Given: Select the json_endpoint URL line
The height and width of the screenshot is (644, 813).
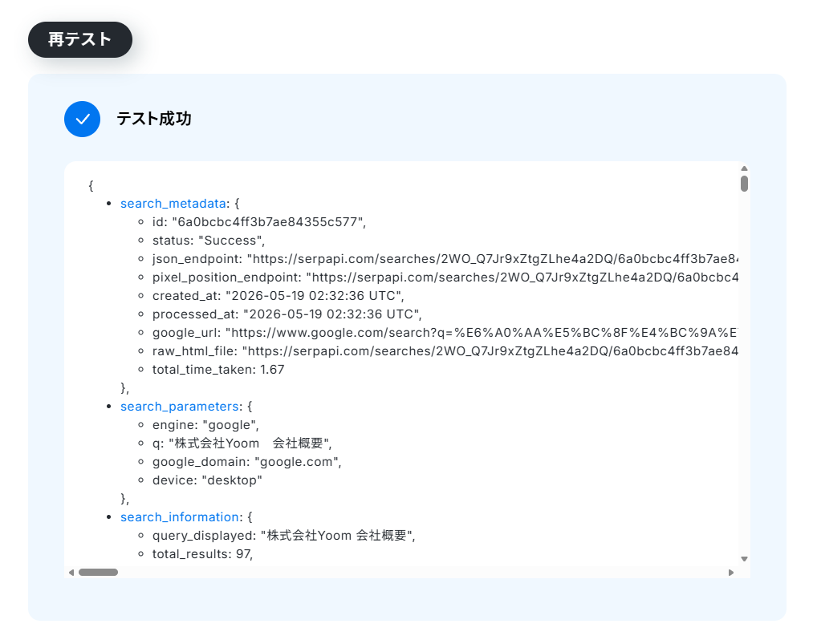Looking at the screenshot, I should click(x=445, y=259).
